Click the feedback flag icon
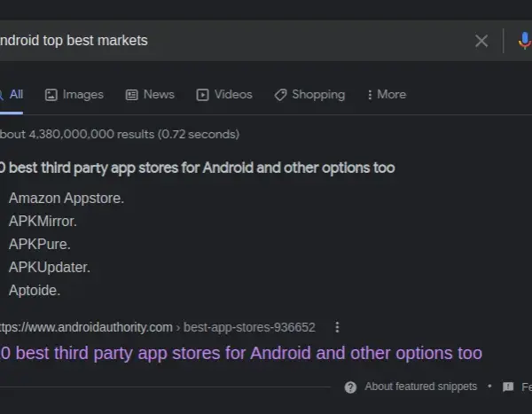Viewport: 532px width, 414px height. click(x=508, y=387)
